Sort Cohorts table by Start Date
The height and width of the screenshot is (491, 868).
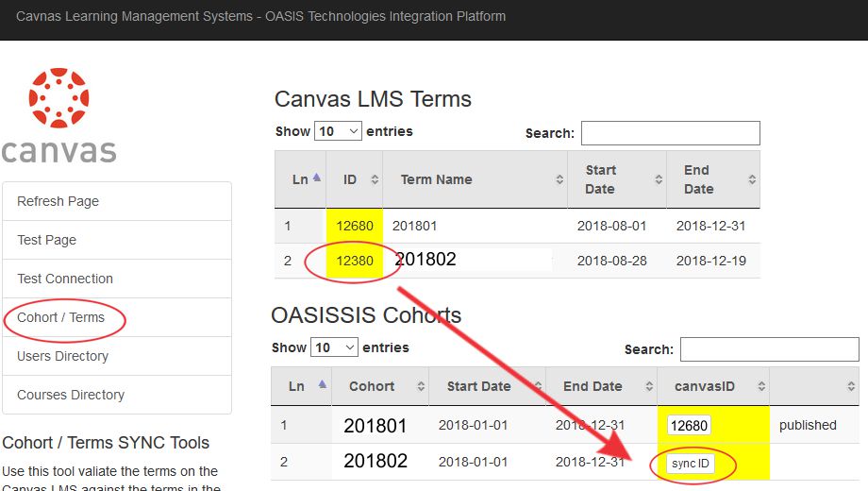click(487, 386)
